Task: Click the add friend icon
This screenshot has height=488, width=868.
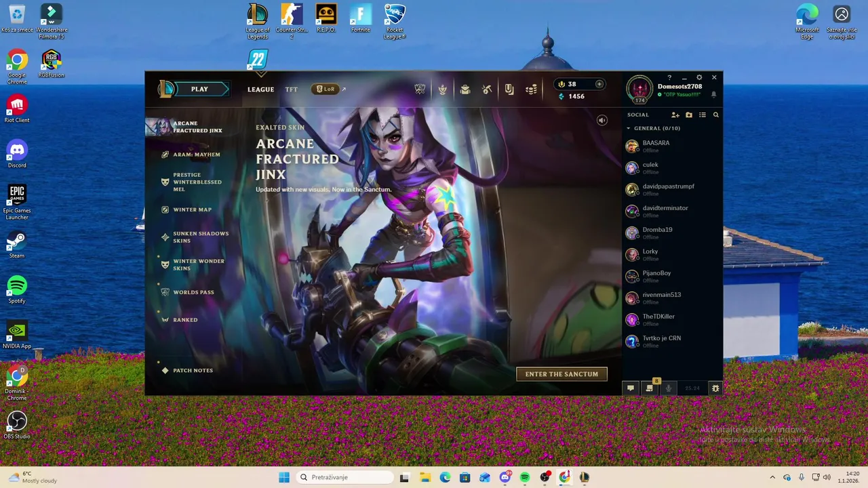Action: click(x=675, y=115)
